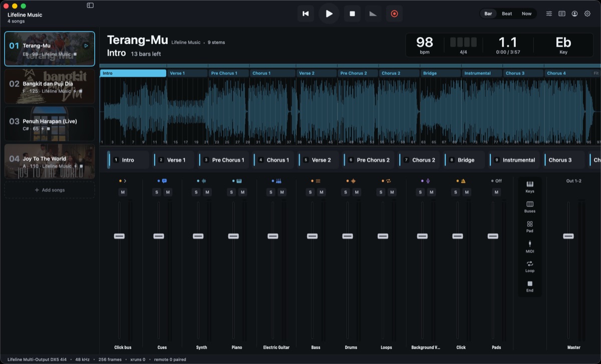Jump to section 7 Chorus 2
Viewport: 601px width, 364px height.
[420, 160]
